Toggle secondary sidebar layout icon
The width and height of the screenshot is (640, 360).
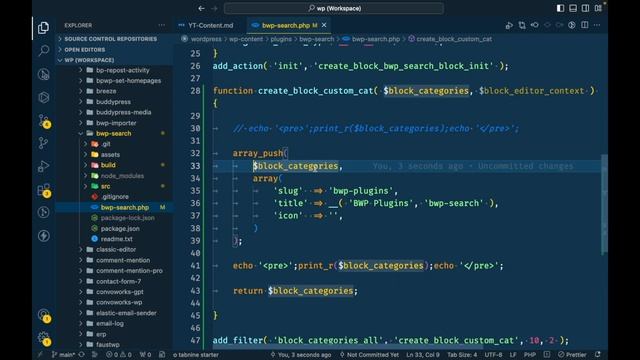[585, 8]
